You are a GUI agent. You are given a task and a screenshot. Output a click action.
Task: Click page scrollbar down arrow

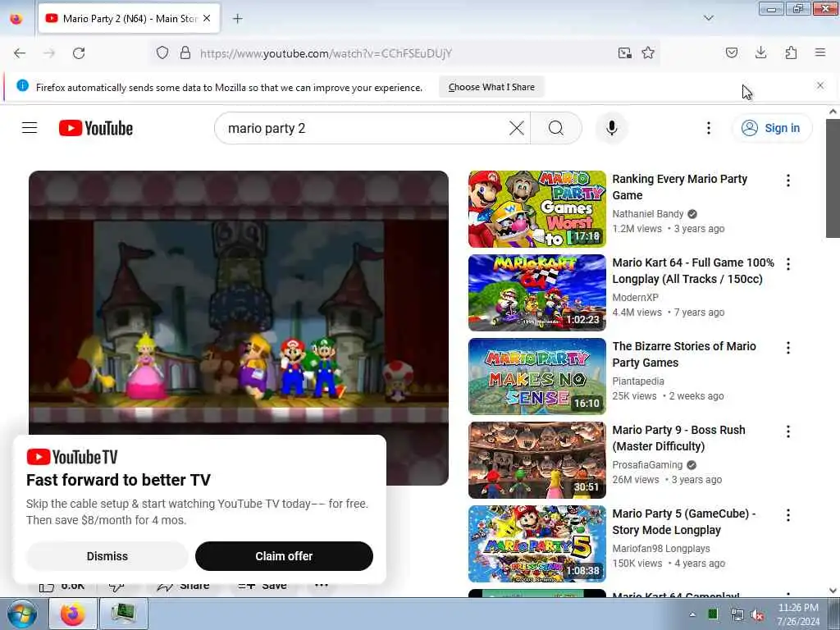point(833,591)
